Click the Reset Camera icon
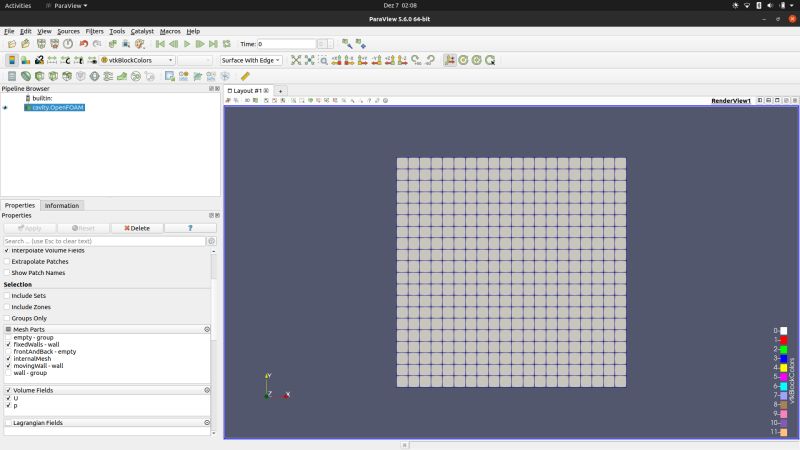The height and width of the screenshot is (450, 800). [x=296, y=60]
